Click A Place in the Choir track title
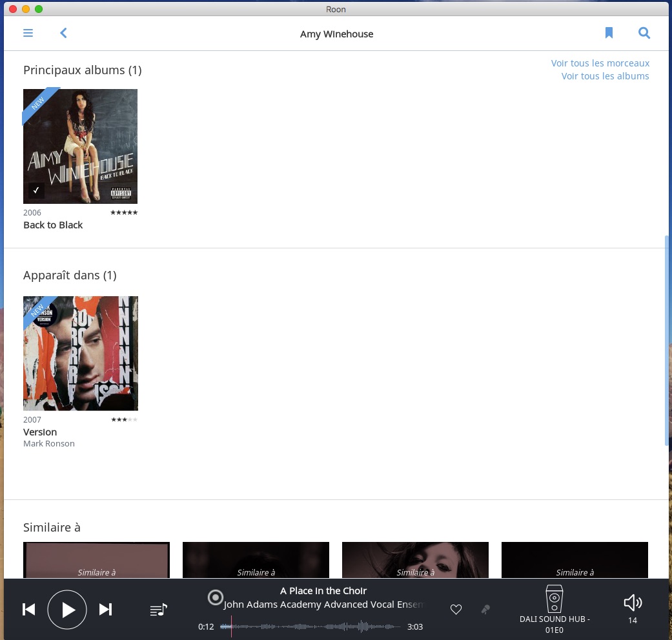Image resolution: width=672 pixels, height=640 pixels. pos(323,591)
